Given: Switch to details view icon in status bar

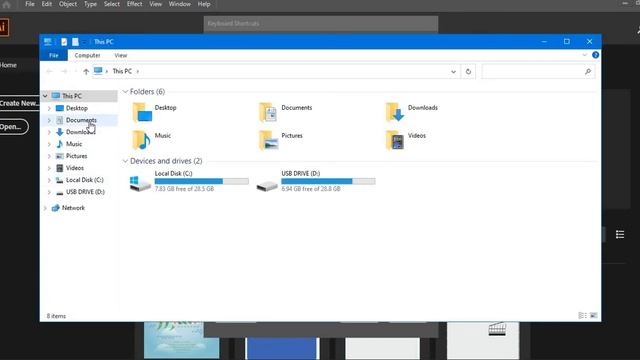Looking at the screenshot, I should [x=582, y=316].
